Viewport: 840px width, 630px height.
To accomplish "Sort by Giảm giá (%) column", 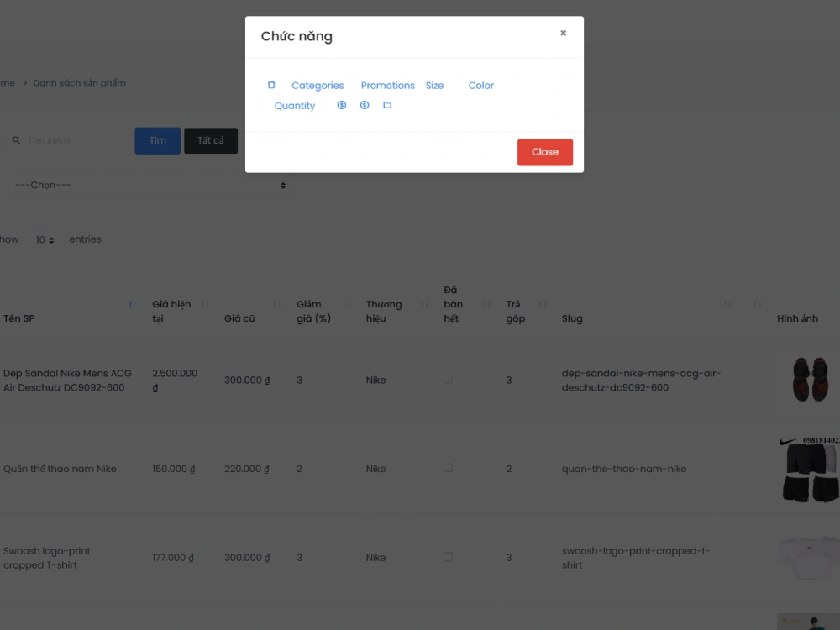I will 347,304.
